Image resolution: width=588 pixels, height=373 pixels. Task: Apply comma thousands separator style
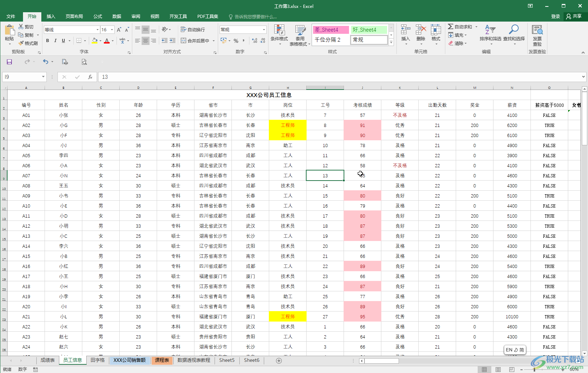pyautogui.click(x=243, y=41)
